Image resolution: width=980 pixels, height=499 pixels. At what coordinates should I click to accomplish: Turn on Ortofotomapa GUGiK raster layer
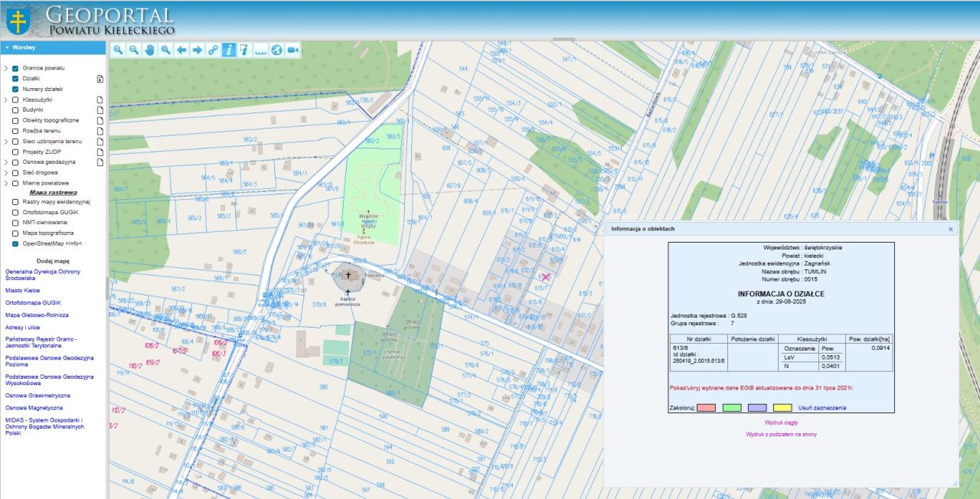pos(15,212)
